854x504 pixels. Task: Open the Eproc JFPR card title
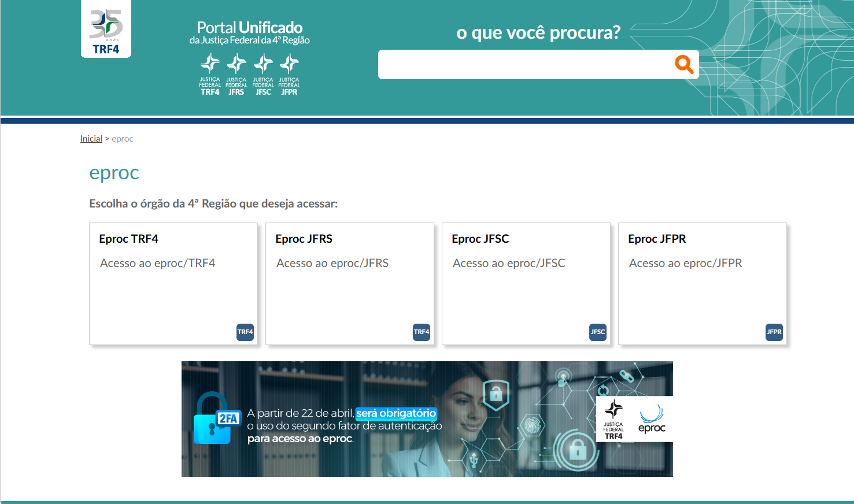tap(657, 239)
